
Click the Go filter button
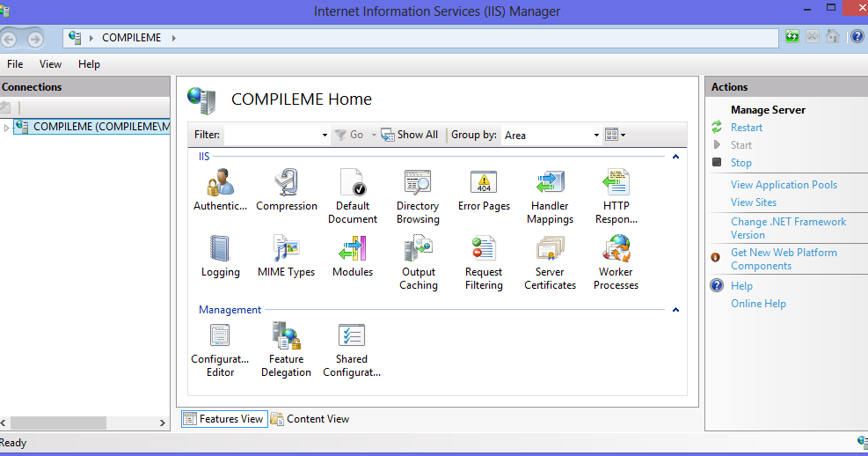tap(350, 135)
